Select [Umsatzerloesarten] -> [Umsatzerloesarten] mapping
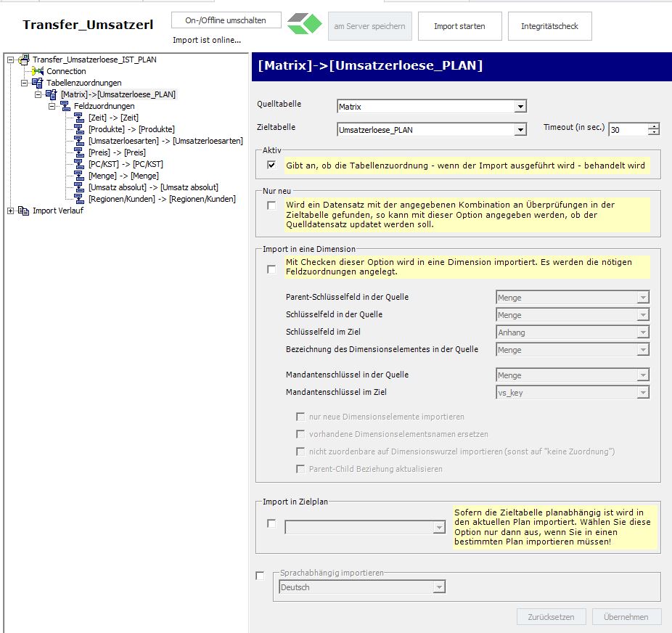This screenshot has width=672, height=633. (x=166, y=141)
